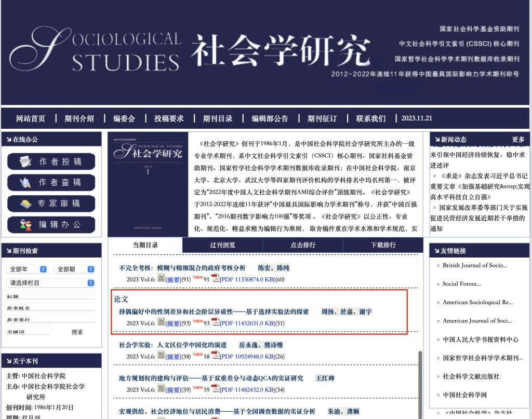
Task: Click PDF icon for 择偶偏好 article
Action: [x=215, y=322]
